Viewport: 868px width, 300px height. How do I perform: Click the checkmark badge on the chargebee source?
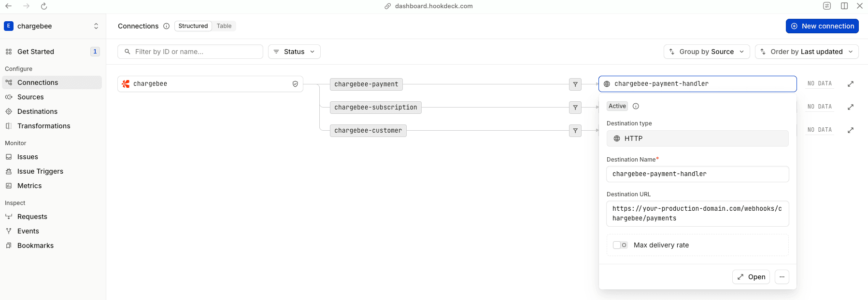point(295,83)
